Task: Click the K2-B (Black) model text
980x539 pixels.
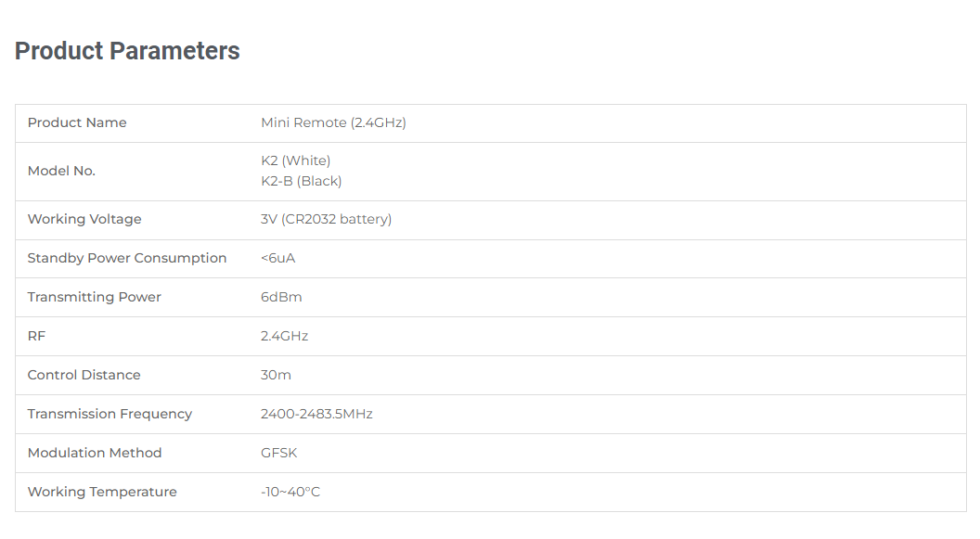Action: (x=302, y=181)
